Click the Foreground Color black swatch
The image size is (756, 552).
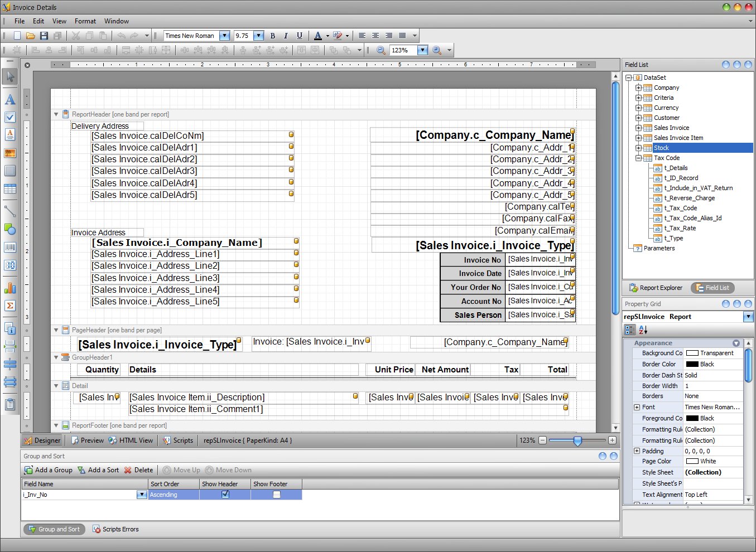point(692,418)
